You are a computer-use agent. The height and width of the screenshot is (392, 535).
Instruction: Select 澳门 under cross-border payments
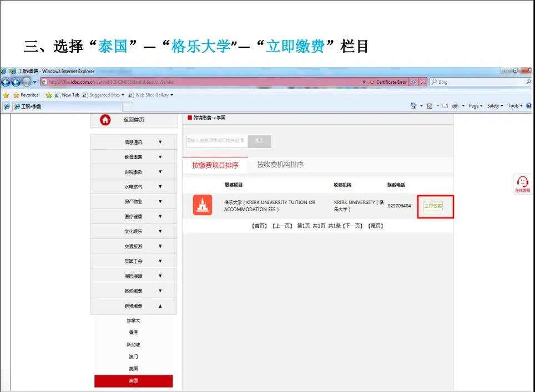133,357
